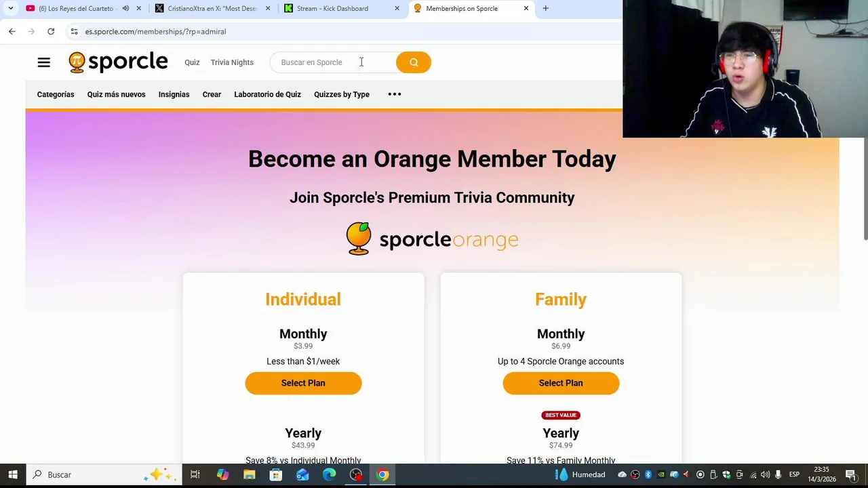Select Plan for Family Monthly

tap(561, 383)
